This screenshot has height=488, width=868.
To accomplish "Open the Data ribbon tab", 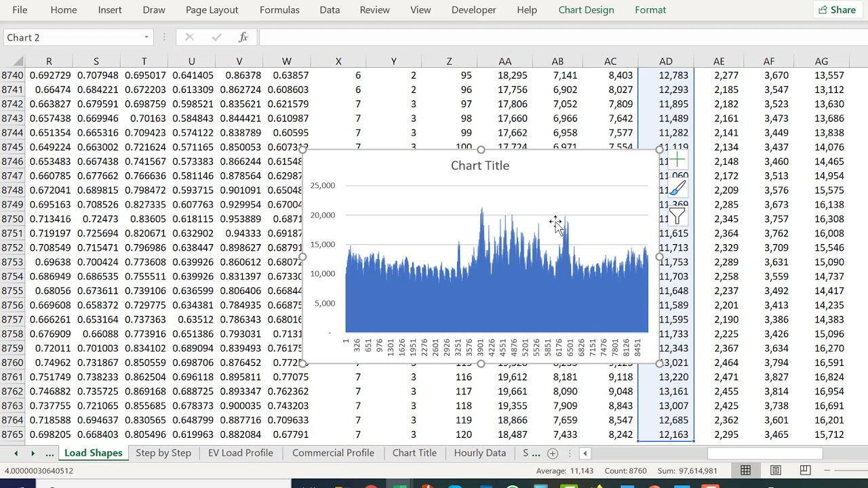I will tap(330, 10).
